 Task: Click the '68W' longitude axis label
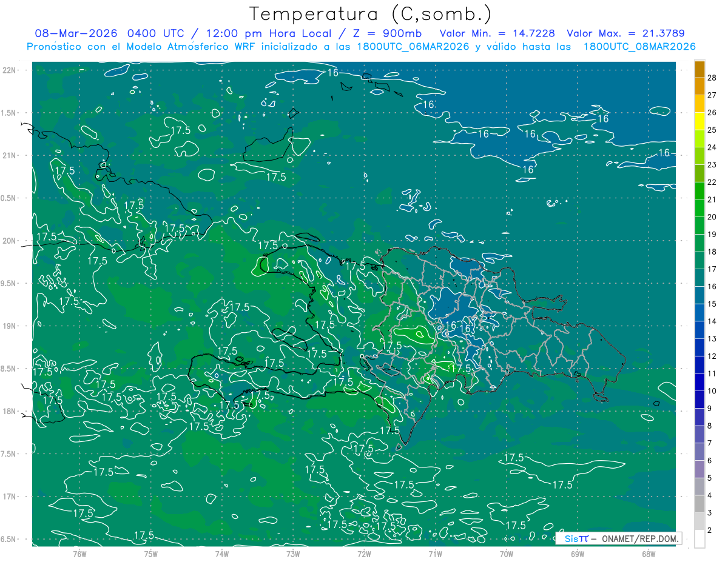648,554
